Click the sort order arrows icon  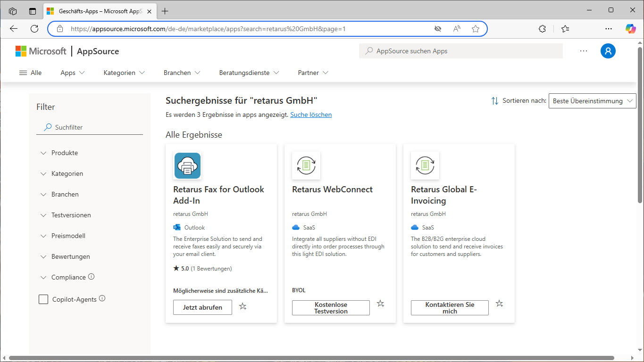[495, 101]
